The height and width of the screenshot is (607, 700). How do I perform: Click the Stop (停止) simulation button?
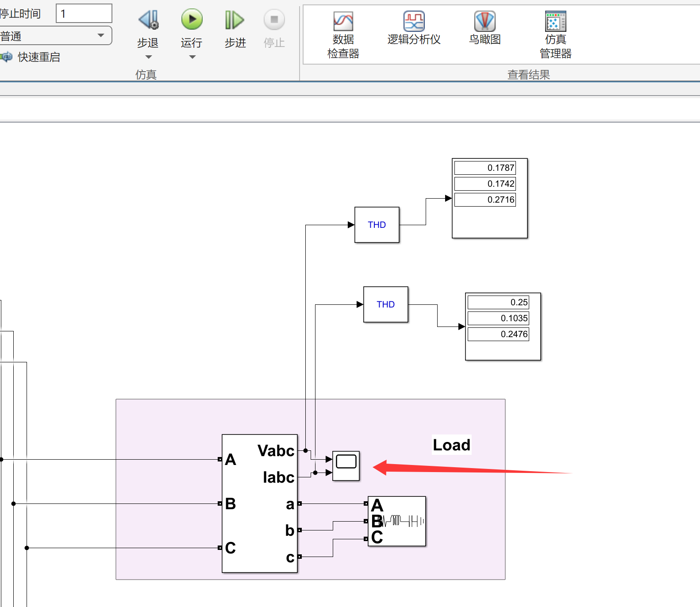pos(274,19)
